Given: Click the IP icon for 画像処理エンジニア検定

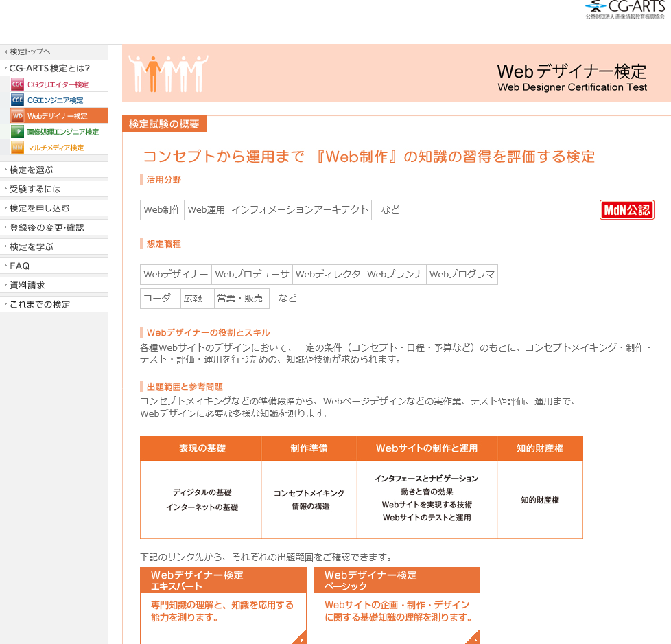Looking at the screenshot, I should click(17, 132).
